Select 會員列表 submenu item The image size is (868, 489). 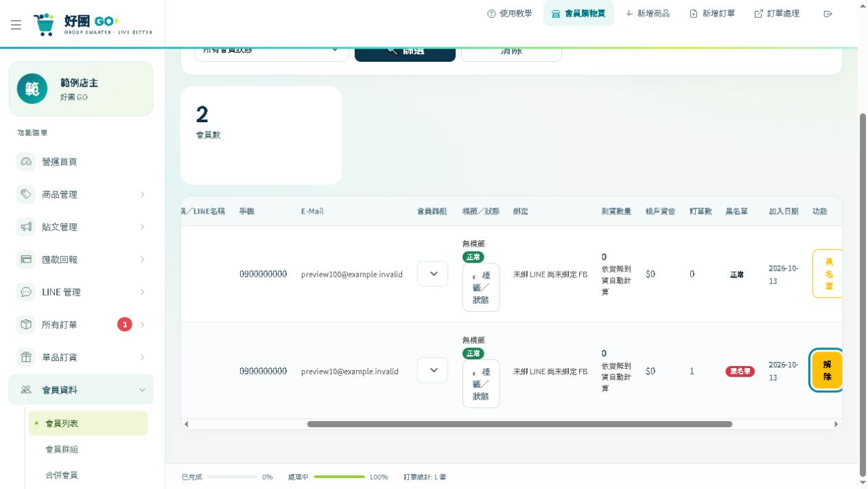[88, 423]
